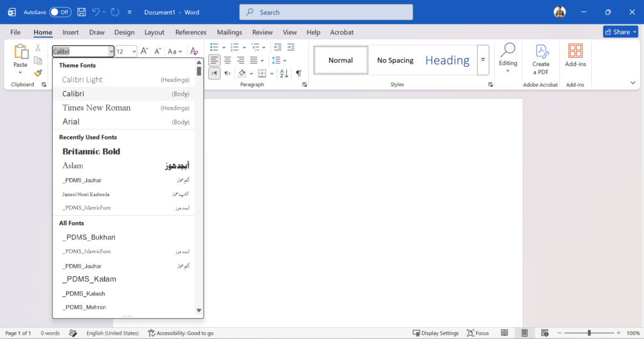Screen dimensions: 644x339
Task: Redo the last action
Action: click(x=115, y=13)
